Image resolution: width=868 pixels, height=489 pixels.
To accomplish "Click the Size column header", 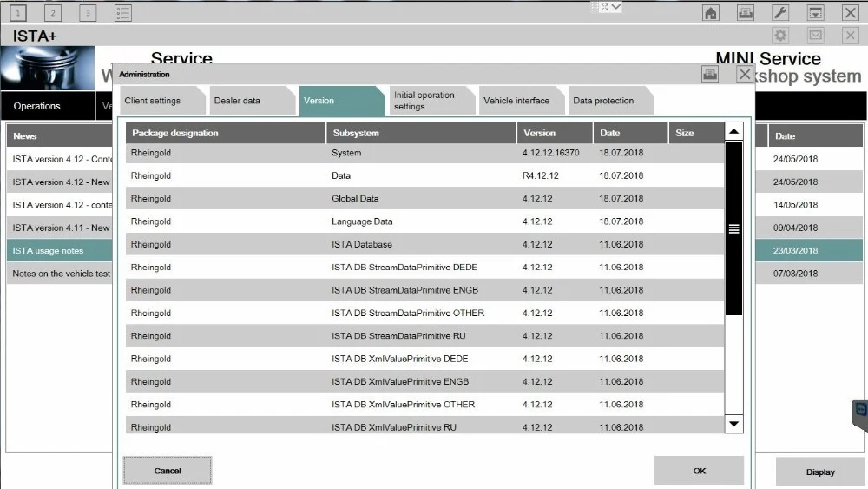I will (x=696, y=133).
